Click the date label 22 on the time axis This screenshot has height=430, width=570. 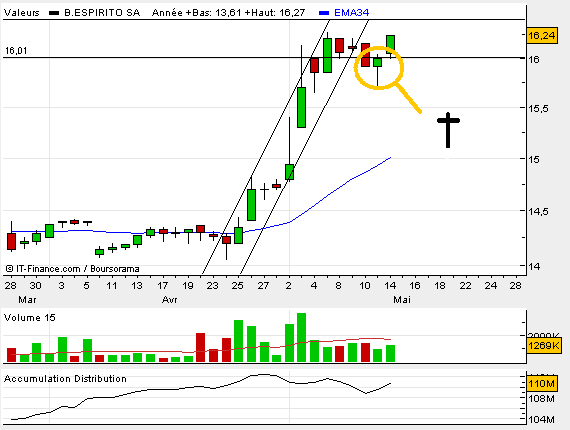[x=465, y=286]
